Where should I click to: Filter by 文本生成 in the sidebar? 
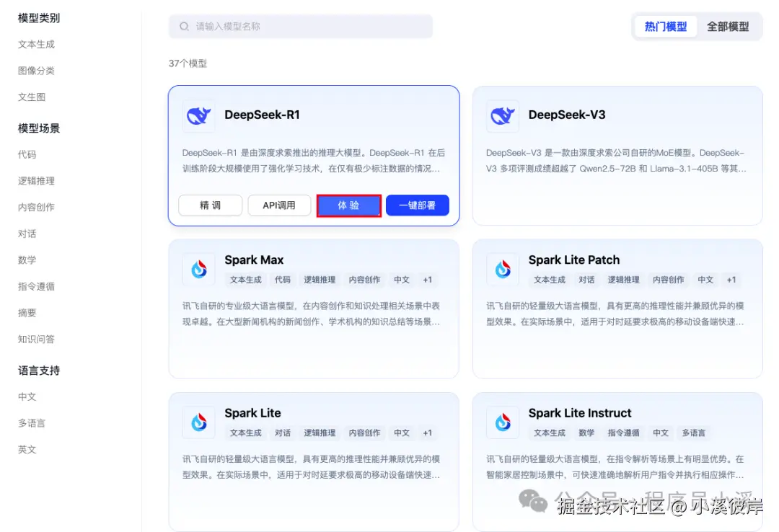tap(36, 44)
